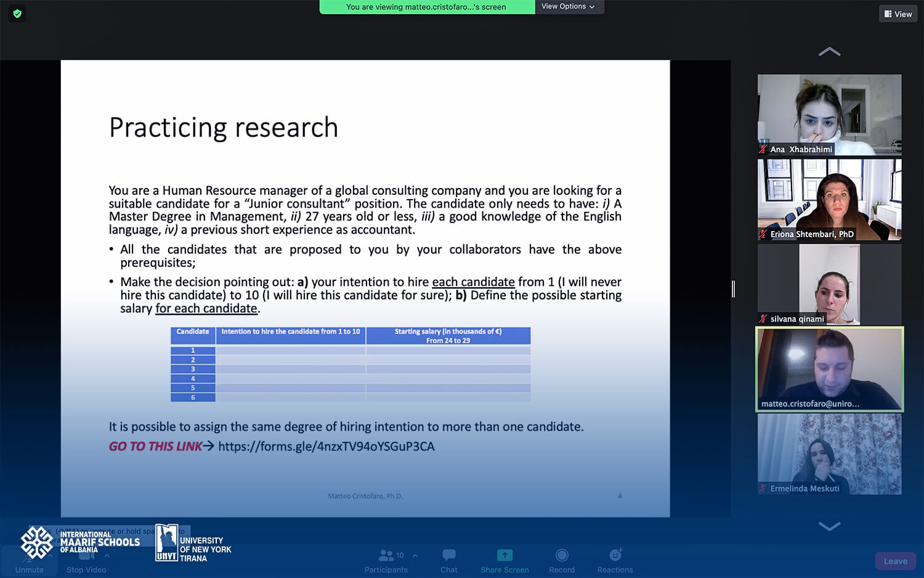Leave the meeting

895,561
